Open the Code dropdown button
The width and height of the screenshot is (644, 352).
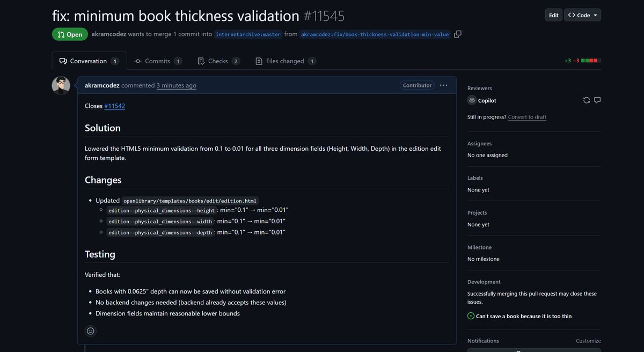click(x=582, y=15)
